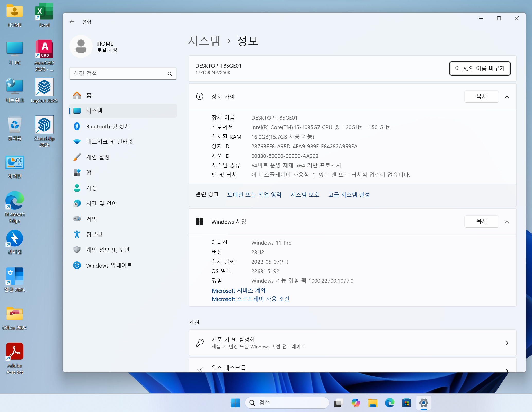Open File Explorer on taskbar
Viewport: 532px width, 412px height.
[x=373, y=403]
